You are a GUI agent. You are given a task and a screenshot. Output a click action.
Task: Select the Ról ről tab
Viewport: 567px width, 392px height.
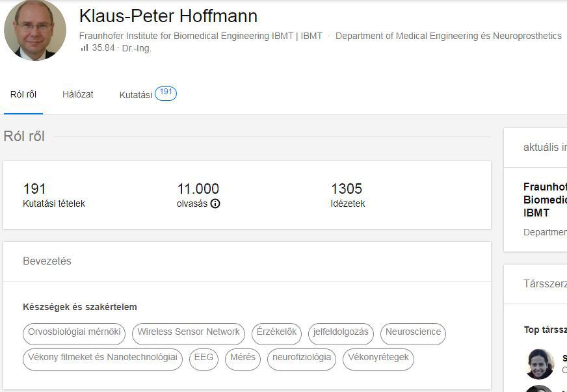click(23, 94)
